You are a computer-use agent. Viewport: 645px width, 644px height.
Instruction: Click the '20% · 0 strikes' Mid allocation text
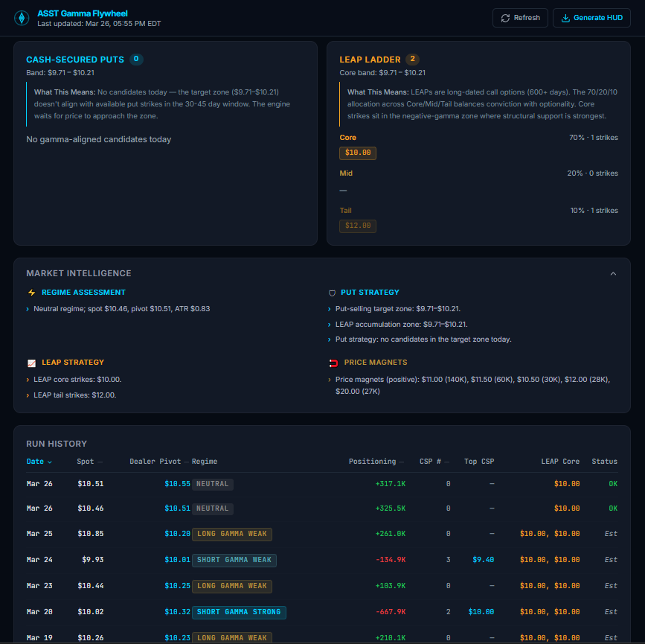[x=592, y=173]
